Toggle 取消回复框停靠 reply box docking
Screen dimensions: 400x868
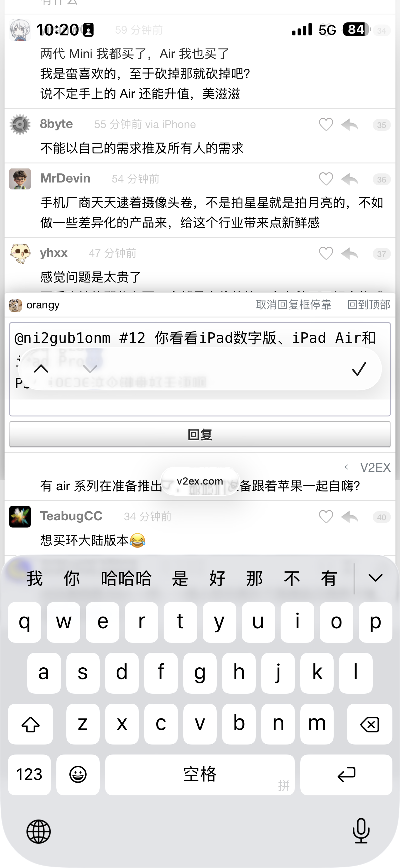click(293, 304)
